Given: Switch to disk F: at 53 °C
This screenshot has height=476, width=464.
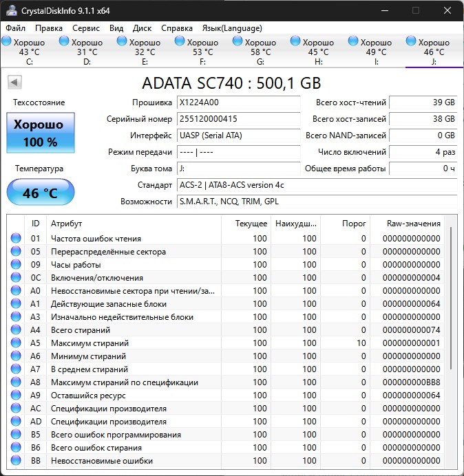Looking at the screenshot, I should pyautogui.click(x=202, y=51).
